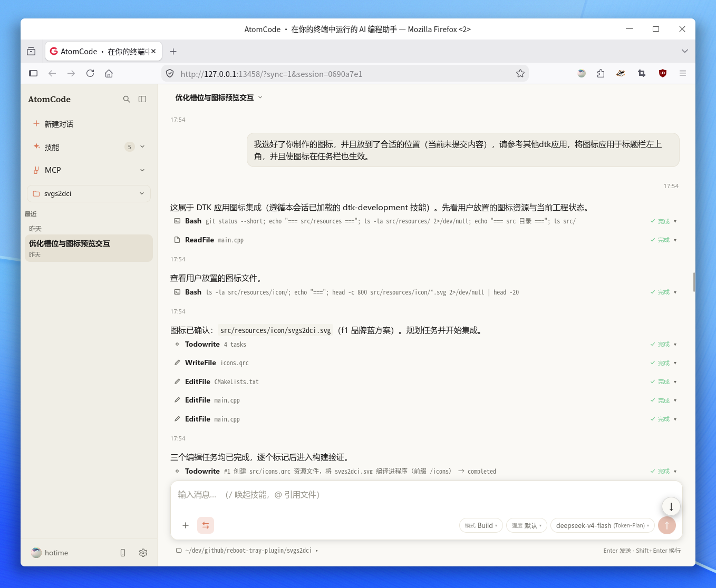Screen dimensions: 716x588
Task: Add attachment with the plus icon in composer
Action: point(186,525)
